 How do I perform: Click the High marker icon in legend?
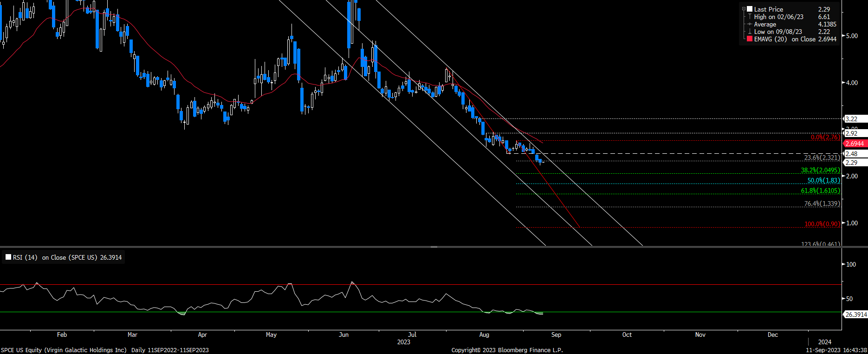click(x=750, y=17)
